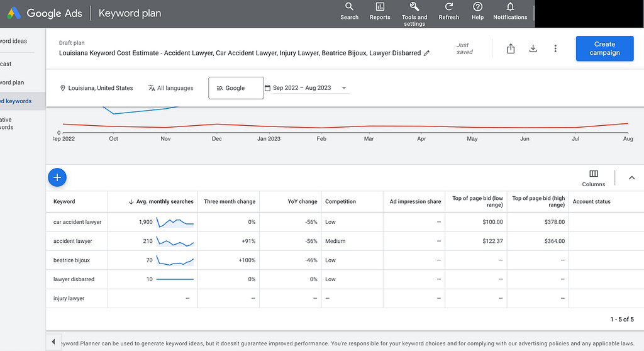Click the beatrice bijoux trend sparkline

coord(175,260)
